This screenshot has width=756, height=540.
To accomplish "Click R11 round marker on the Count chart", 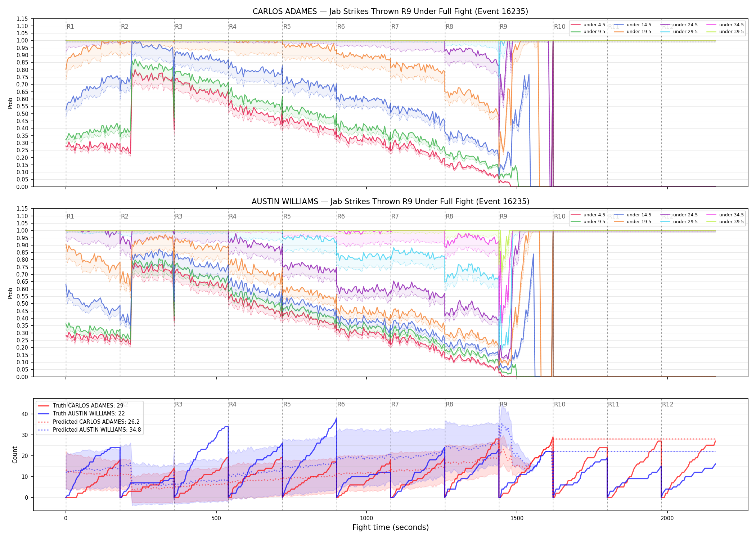I will 614,404.
